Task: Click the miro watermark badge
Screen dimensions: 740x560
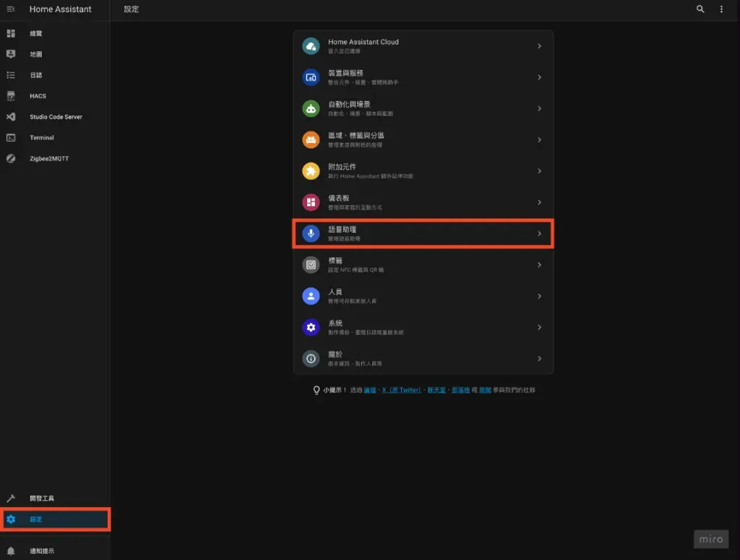Action: (x=710, y=538)
